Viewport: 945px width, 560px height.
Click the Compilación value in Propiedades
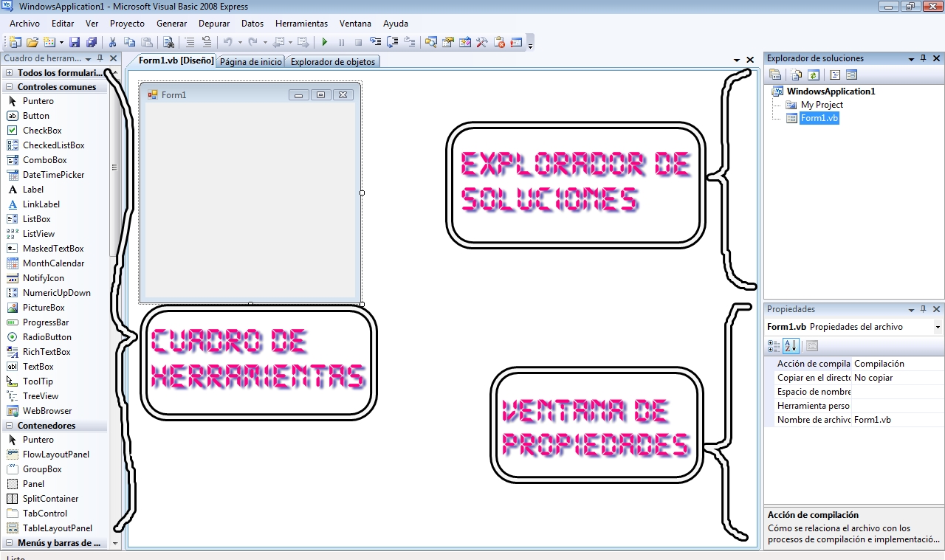click(898, 364)
